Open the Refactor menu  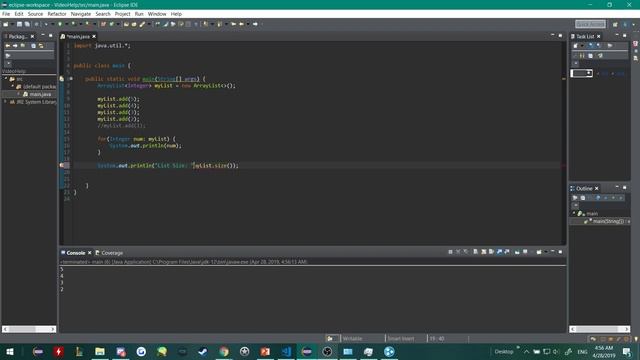tap(57, 14)
